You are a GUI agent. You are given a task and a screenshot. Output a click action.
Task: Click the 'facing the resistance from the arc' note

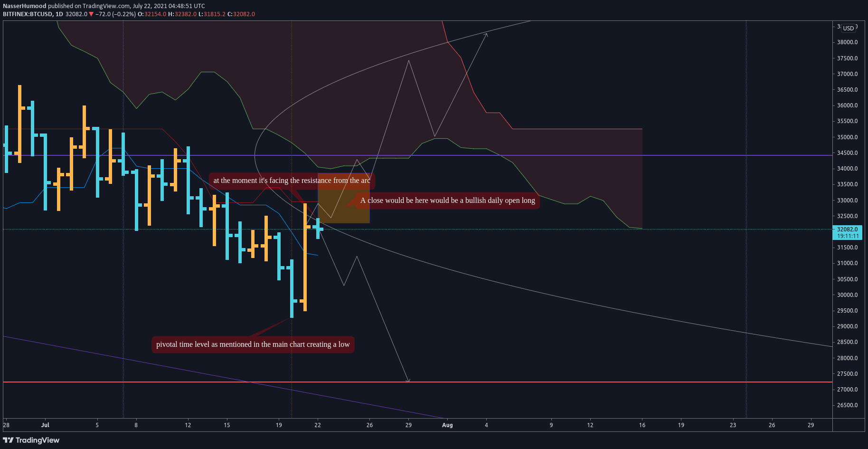pyautogui.click(x=292, y=181)
